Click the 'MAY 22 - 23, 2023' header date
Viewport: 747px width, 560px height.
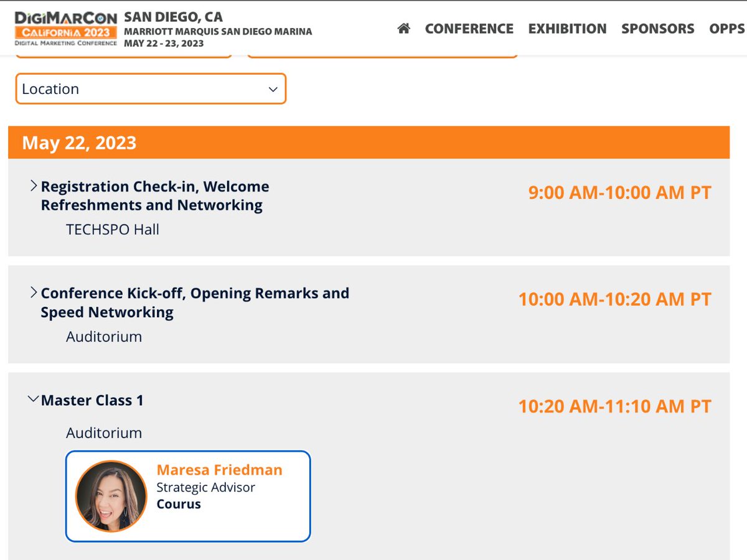coord(164,44)
